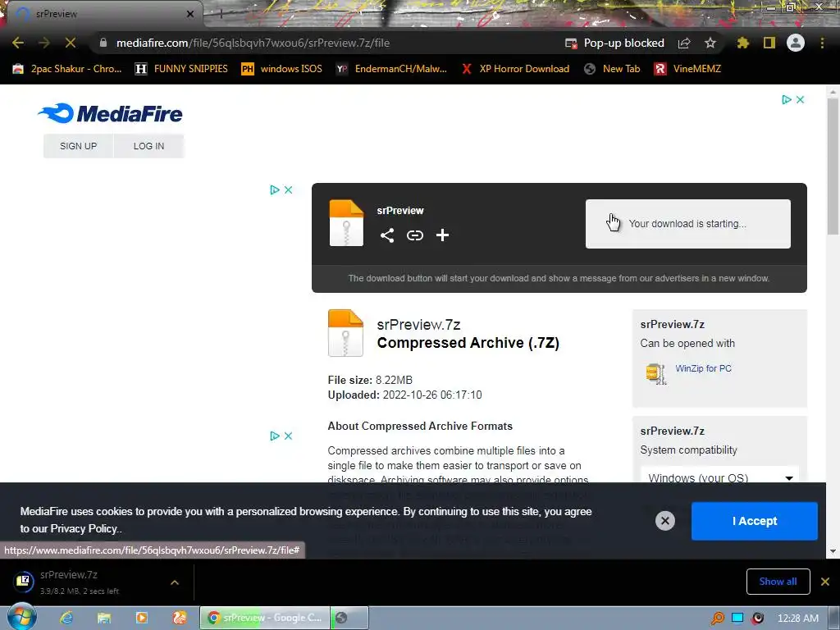The image size is (840, 630).
Task: Share the srPreview file via share icon
Action: (387, 235)
